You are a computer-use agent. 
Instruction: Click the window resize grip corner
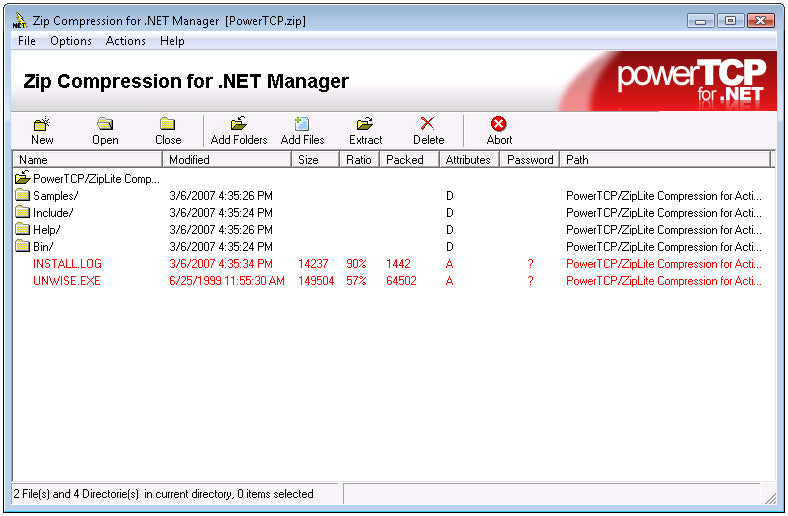770,497
